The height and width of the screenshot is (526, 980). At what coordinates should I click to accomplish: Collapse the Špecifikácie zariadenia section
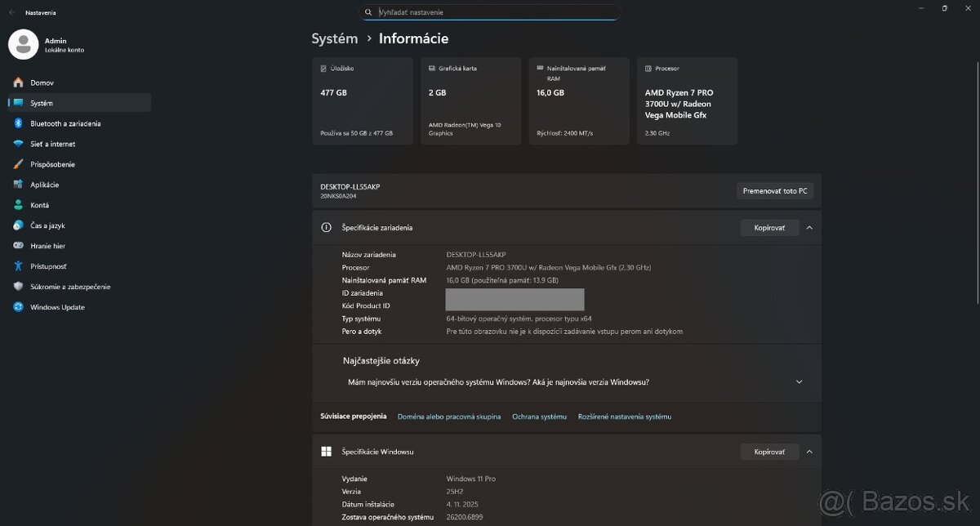click(x=809, y=227)
